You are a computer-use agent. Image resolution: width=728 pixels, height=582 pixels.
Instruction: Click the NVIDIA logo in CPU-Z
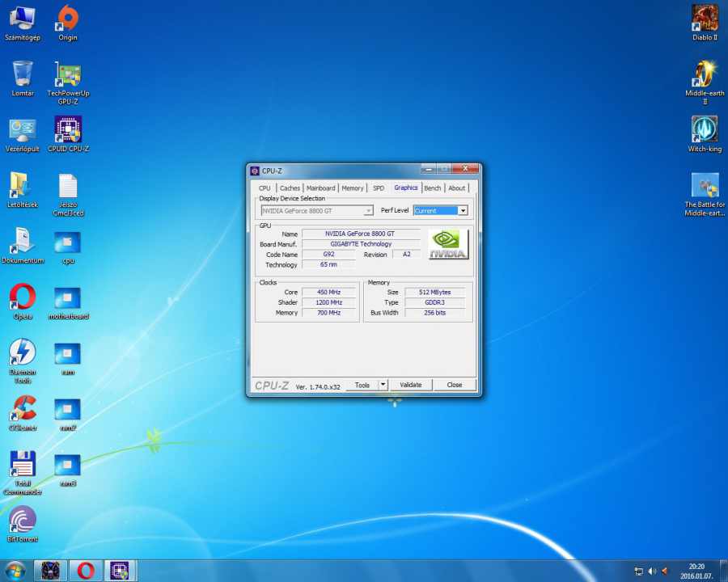click(448, 244)
